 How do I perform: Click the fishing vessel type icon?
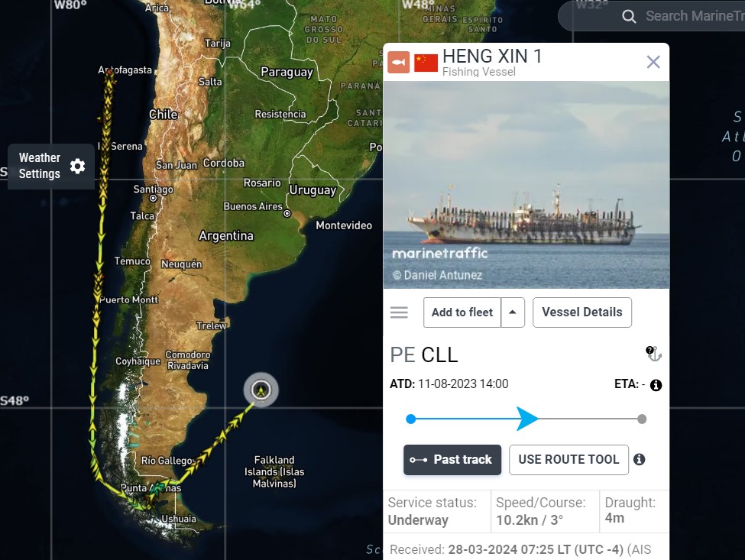(399, 62)
